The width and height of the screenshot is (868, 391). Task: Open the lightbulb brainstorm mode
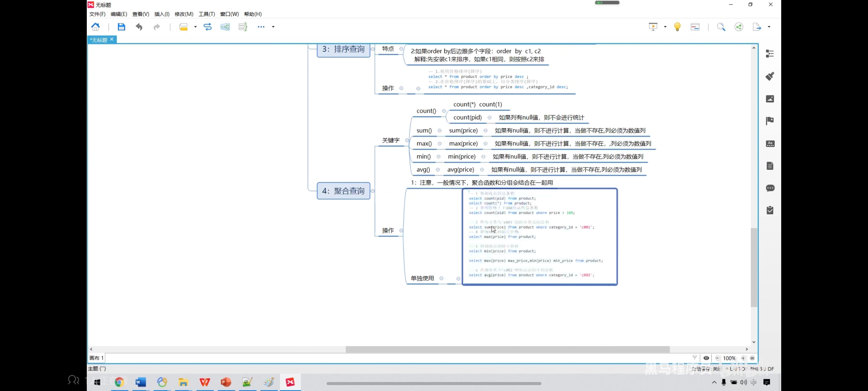[677, 27]
